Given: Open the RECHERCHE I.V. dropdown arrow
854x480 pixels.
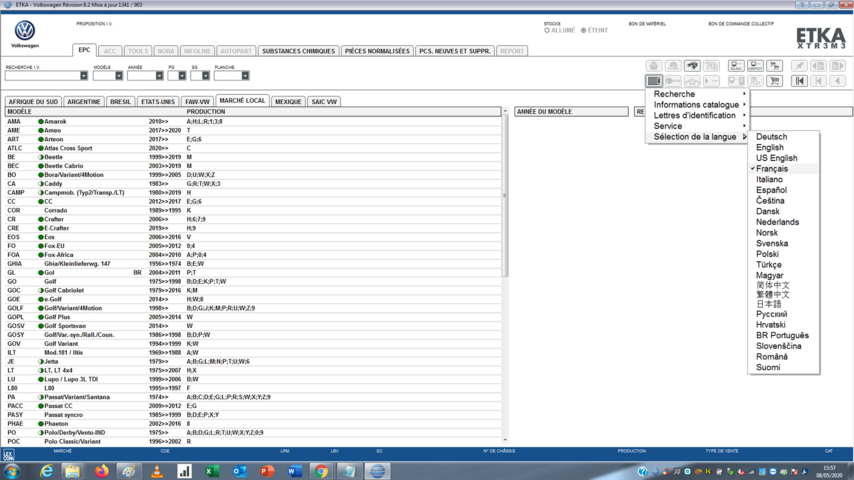Looking at the screenshot, I should (x=84, y=76).
